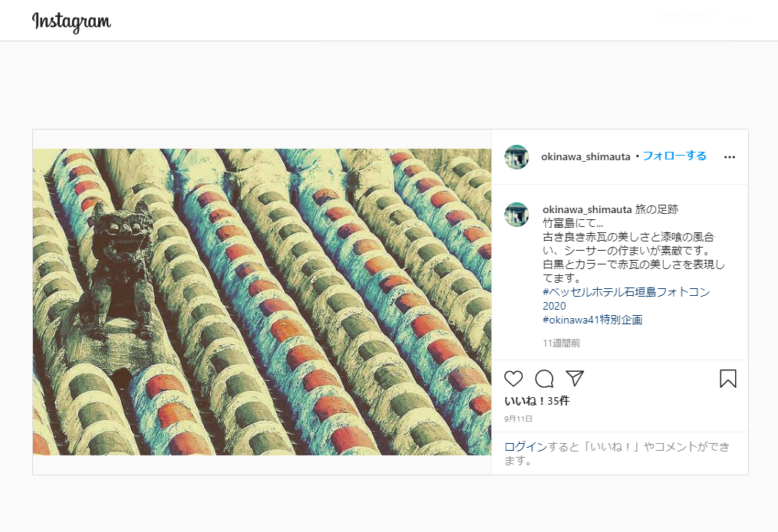This screenshot has width=778, height=532.
Task: Open hashtag #ベッセルホテル石垣島フォトコン
Action: pyautogui.click(x=626, y=292)
